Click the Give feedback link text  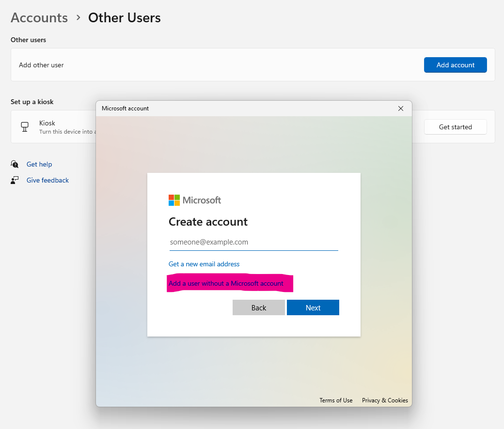pos(47,180)
